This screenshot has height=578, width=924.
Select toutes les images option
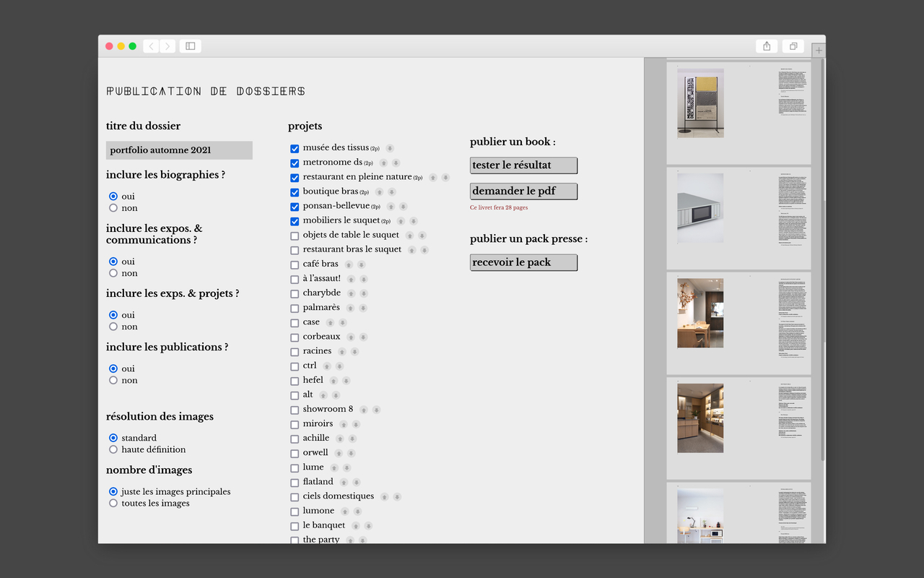coord(113,503)
